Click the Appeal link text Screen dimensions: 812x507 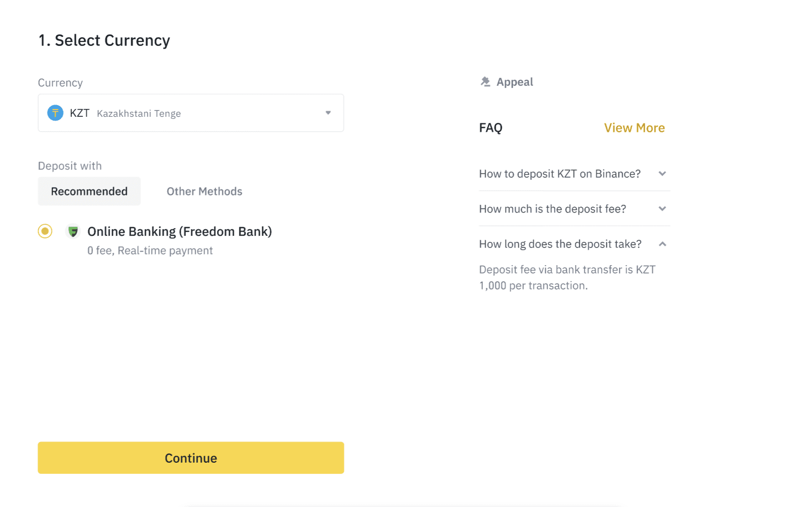pos(514,82)
